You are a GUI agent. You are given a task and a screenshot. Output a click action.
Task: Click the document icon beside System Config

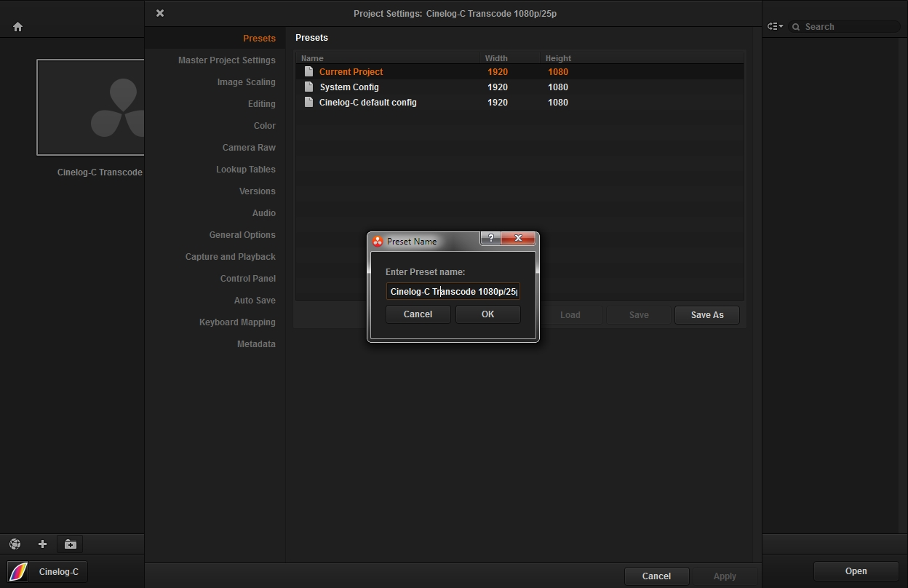click(x=309, y=87)
